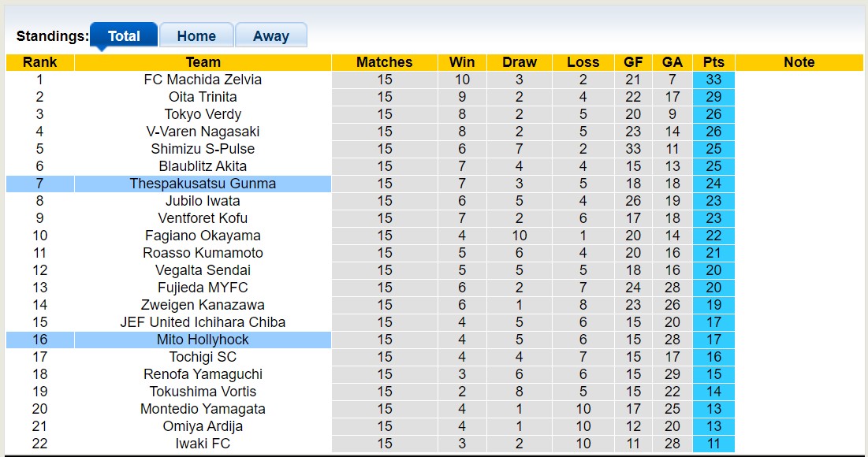This screenshot has width=868, height=457.
Task: Click the Win column header
Action: [462, 62]
